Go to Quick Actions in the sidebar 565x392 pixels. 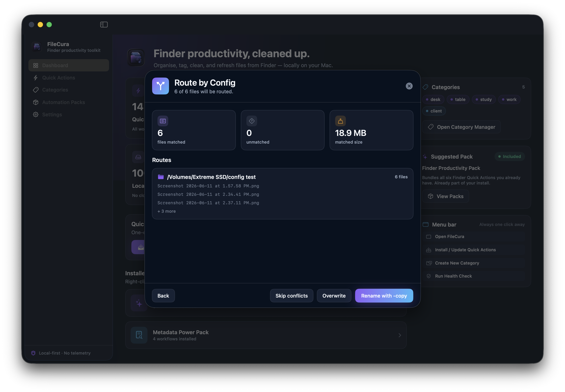[69, 78]
